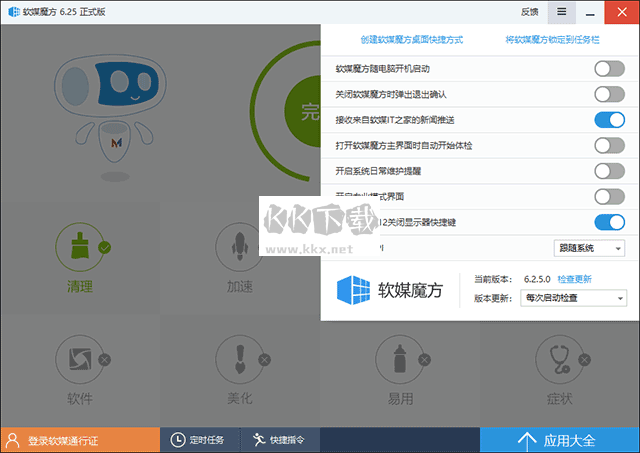
Task: Select the 清理 label
Action: click(80, 286)
